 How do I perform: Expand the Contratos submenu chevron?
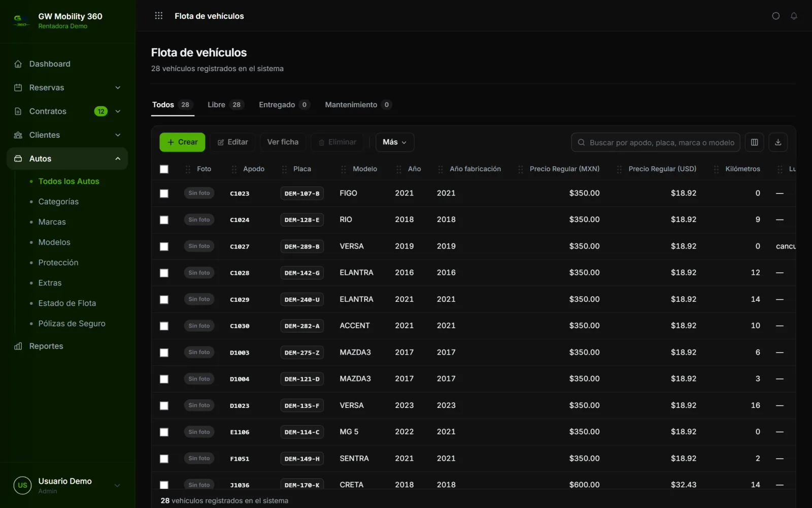click(118, 111)
